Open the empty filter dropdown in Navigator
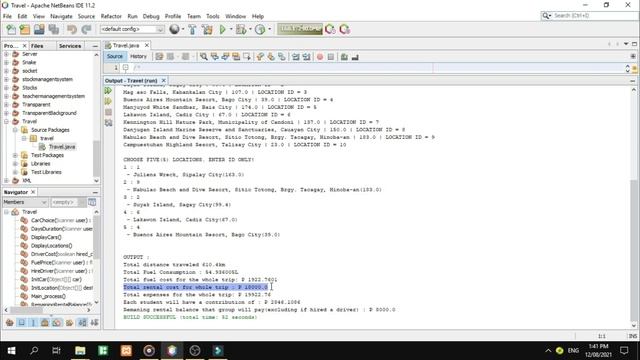The image size is (640, 360). 68,202
